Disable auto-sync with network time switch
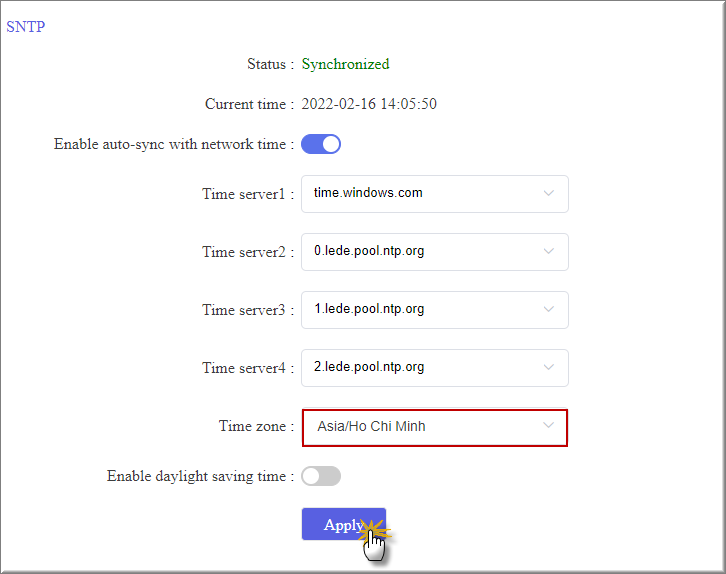 coord(321,144)
